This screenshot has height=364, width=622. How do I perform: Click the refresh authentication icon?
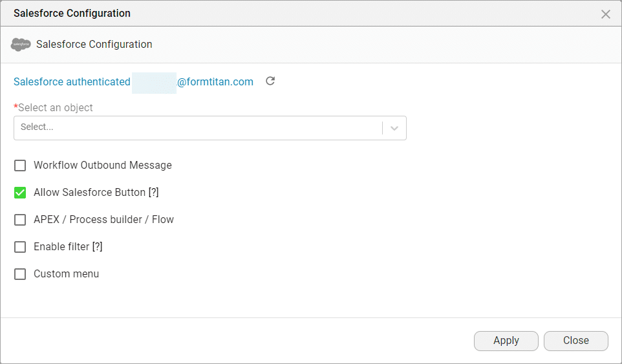270,81
